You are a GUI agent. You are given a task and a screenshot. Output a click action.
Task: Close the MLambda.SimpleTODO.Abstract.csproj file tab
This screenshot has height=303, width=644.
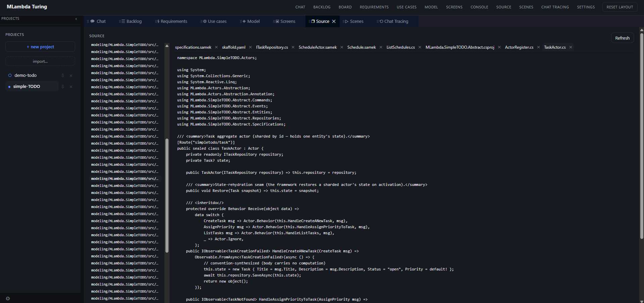[499, 47]
